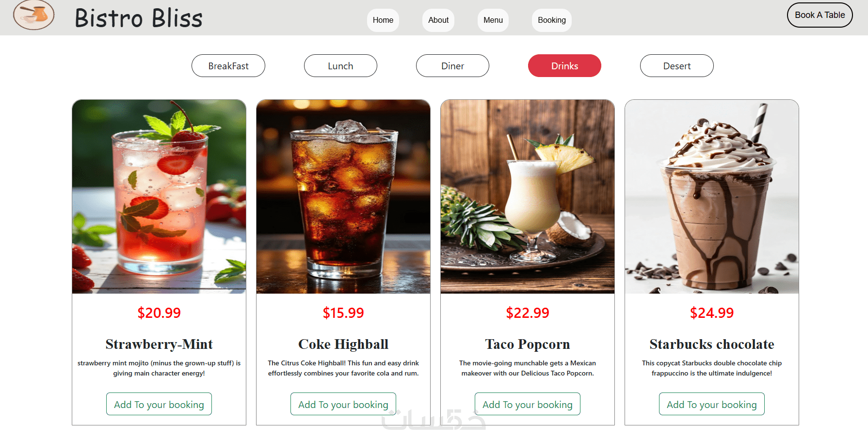The width and height of the screenshot is (868, 439).
Task: View the Taco Popcorn pineapple drink image
Action: coord(528,197)
